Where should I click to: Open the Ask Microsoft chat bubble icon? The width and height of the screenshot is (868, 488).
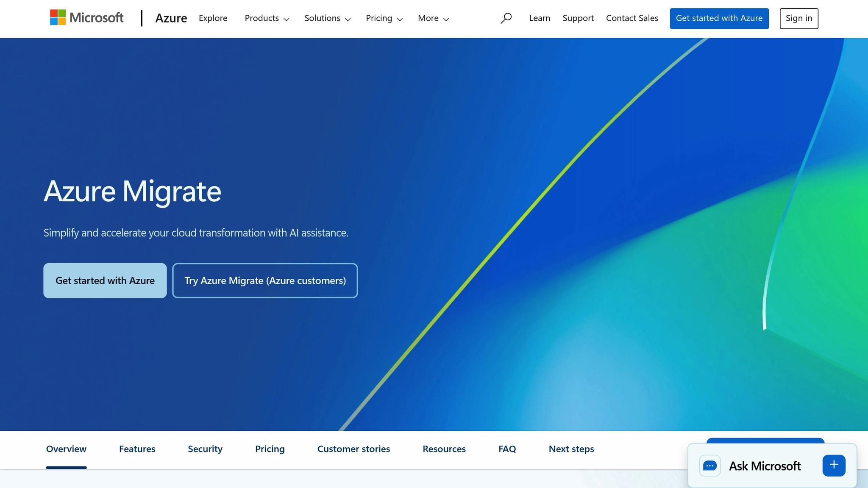point(709,465)
